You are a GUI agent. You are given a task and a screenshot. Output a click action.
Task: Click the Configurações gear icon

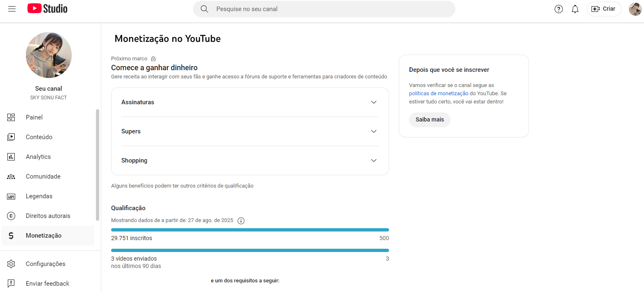(11, 264)
